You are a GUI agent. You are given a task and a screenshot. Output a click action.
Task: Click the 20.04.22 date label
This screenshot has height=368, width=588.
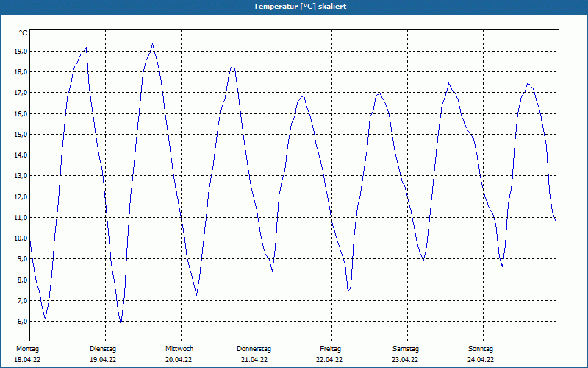point(179,360)
